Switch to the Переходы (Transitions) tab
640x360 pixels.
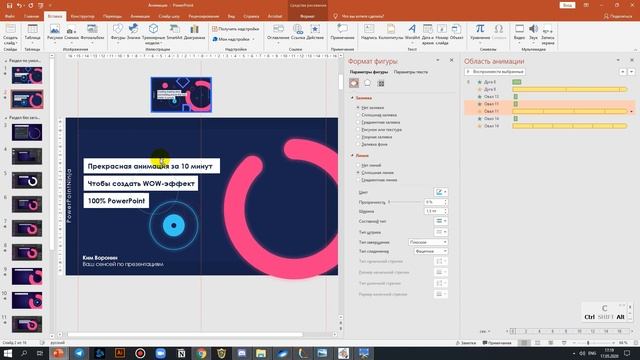(x=112, y=16)
